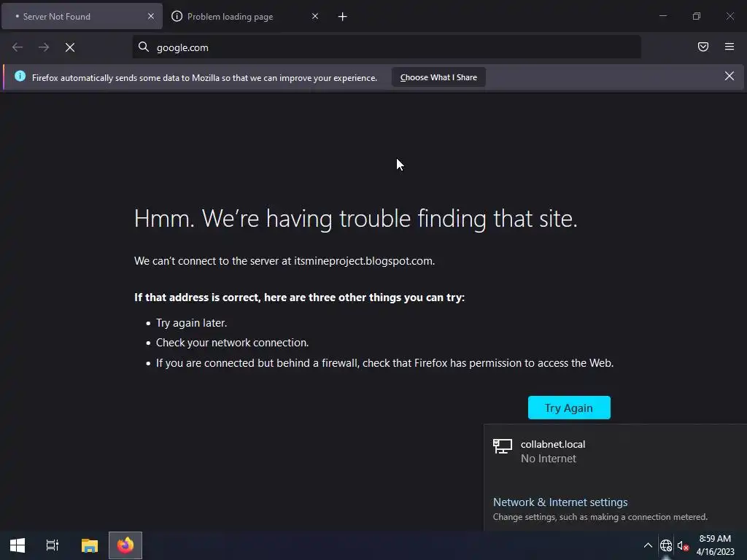Focus the google.com address bar
Screen dimensions: 747x560
tap(387, 47)
